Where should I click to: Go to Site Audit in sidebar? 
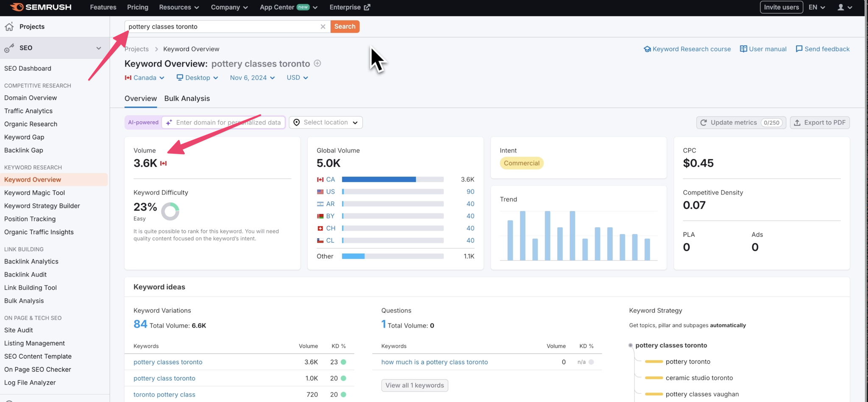pyautogui.click(x=19, y=330)
